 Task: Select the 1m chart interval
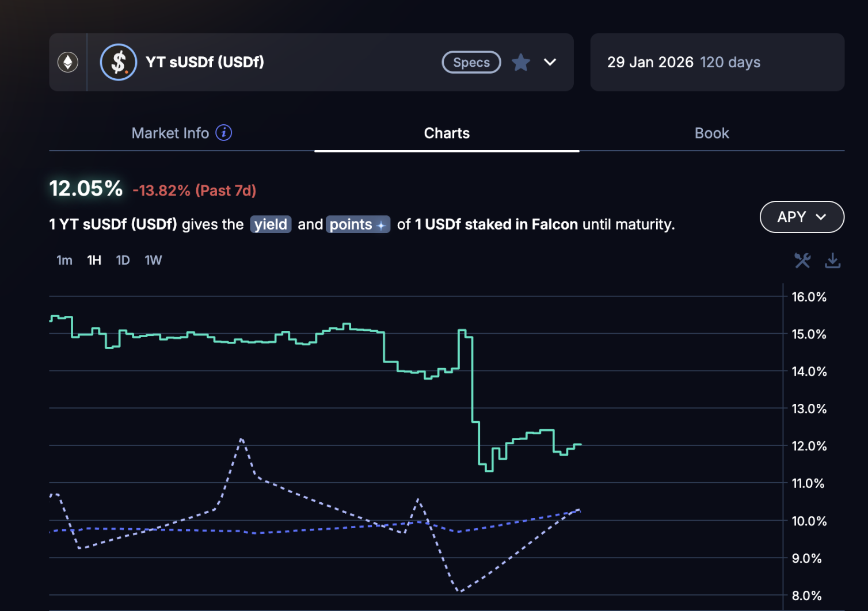click(x=64, y=261)
